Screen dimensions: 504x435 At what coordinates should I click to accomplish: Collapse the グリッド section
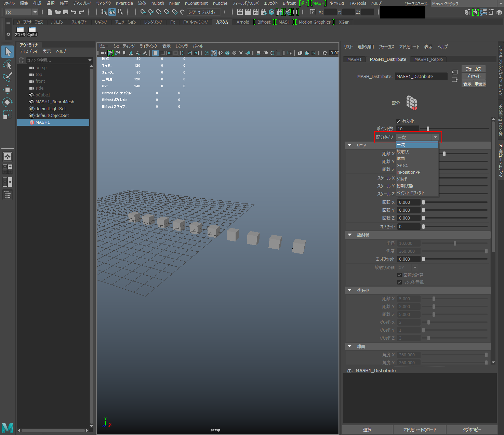pyautogui.click(x=349, y=290)
